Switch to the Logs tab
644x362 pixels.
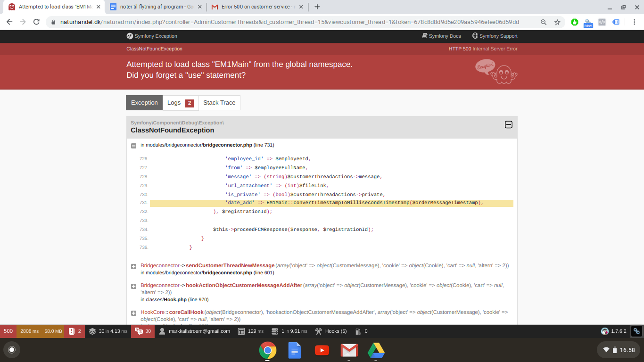181,103
